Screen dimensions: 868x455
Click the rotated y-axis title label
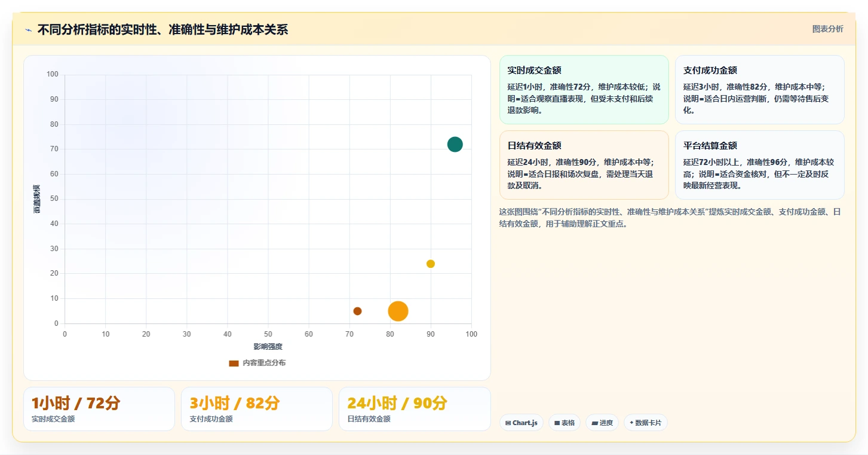coord(36,199)
